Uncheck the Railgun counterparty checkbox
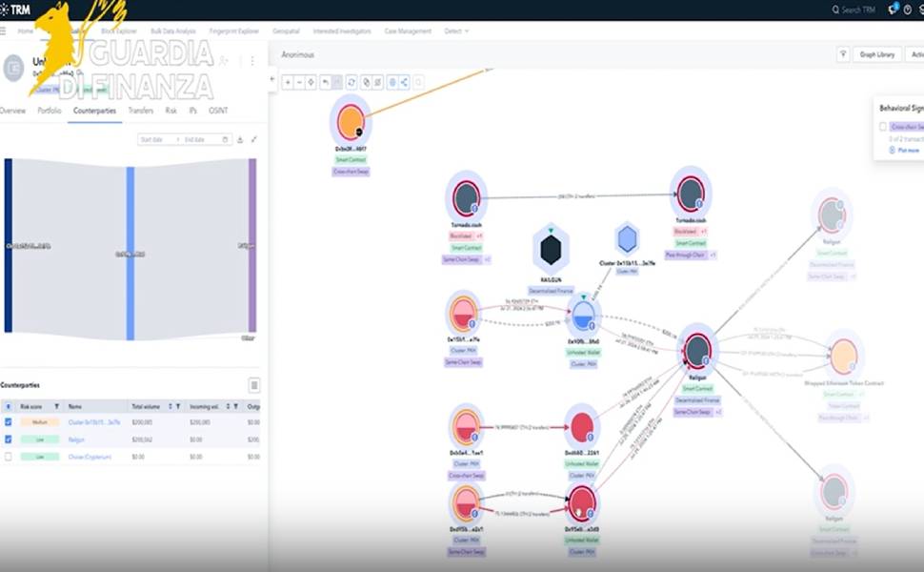 coord(9,439)
